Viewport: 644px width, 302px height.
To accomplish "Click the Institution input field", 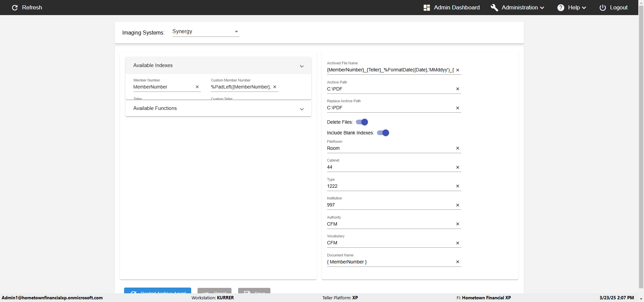I will [389, 205].
